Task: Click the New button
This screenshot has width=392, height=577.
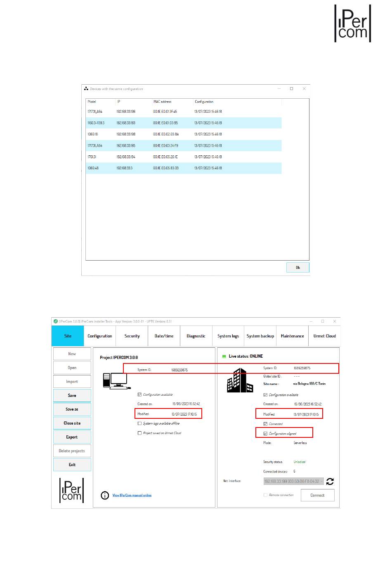Action: click(x=72, y=354)
